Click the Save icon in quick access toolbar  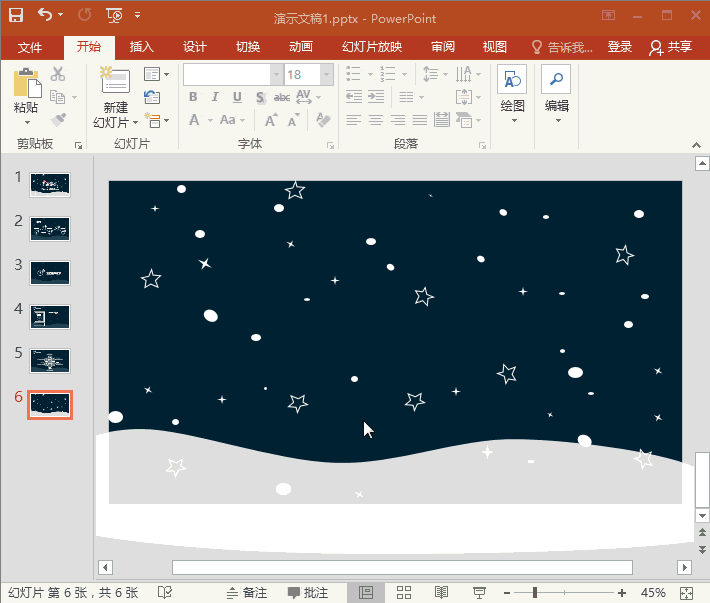pyautogui.click(x=15, y=15)
